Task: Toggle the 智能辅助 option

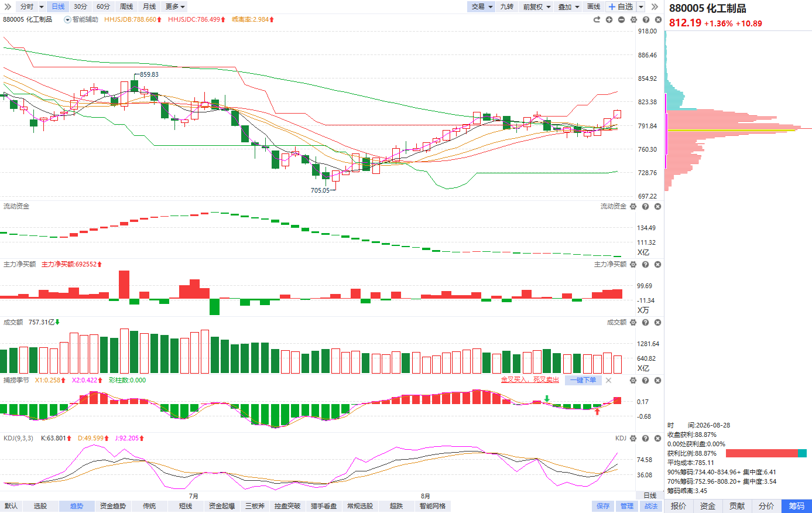Action: click(81, 19)
